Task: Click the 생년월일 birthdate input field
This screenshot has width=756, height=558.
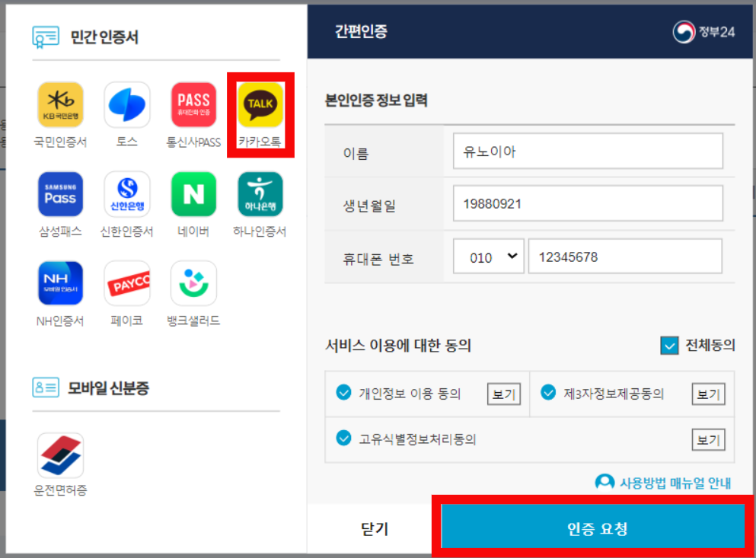Action: (x=588, y=203)
